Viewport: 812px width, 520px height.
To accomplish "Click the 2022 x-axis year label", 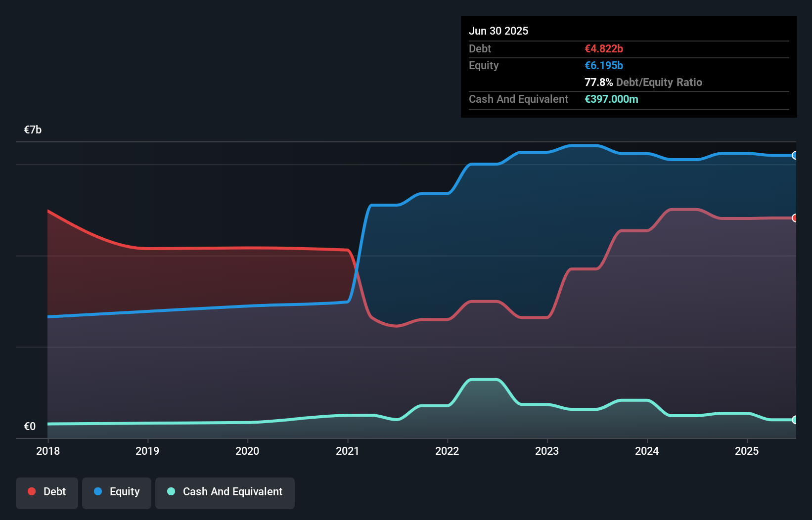I will point(447,451).
